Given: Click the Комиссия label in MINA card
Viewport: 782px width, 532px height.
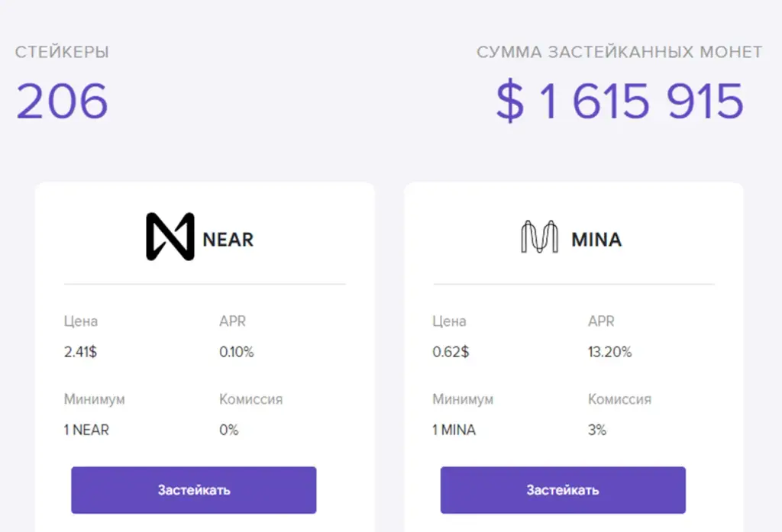Looking at the screenshot, I should [619, 399].
